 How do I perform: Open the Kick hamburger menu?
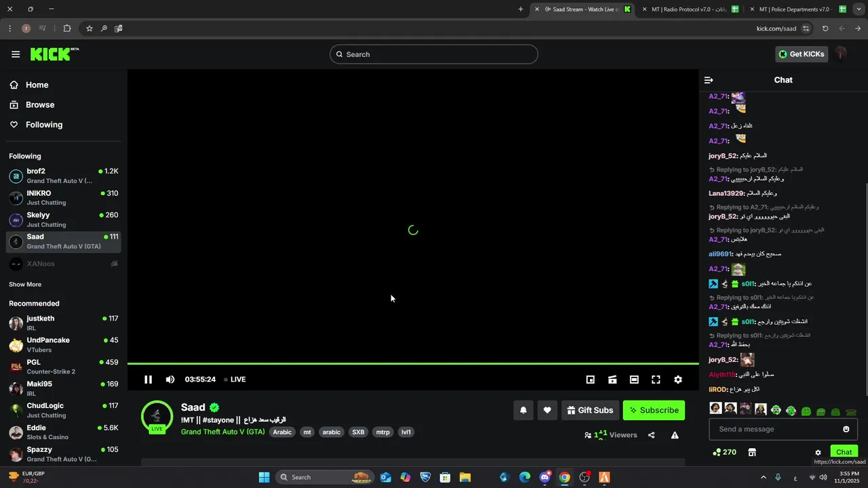coord(16,54)
